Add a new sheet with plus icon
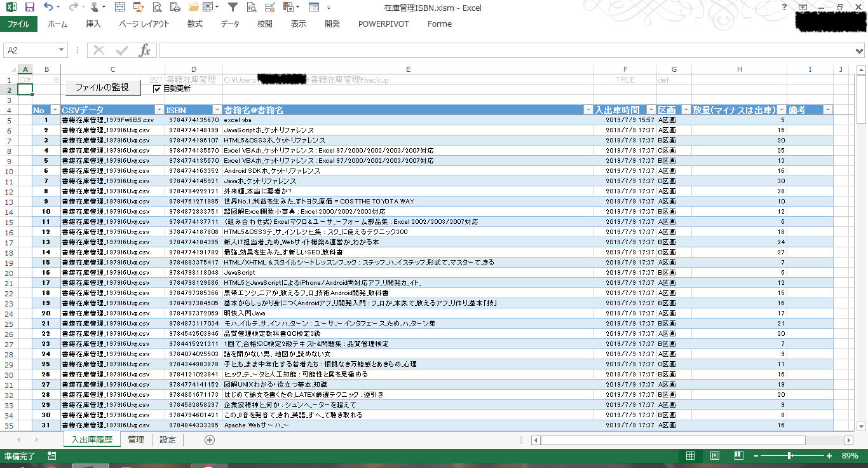 point(210,440)
